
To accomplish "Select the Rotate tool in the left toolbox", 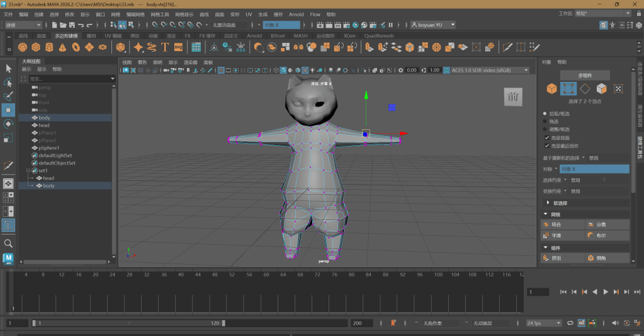I will tap(8, 124).
